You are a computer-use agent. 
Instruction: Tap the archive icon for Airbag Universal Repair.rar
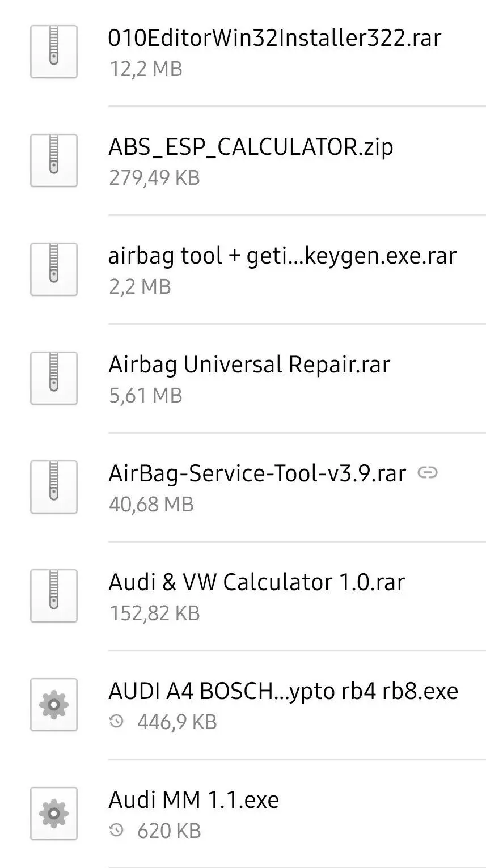click(54, 378)
